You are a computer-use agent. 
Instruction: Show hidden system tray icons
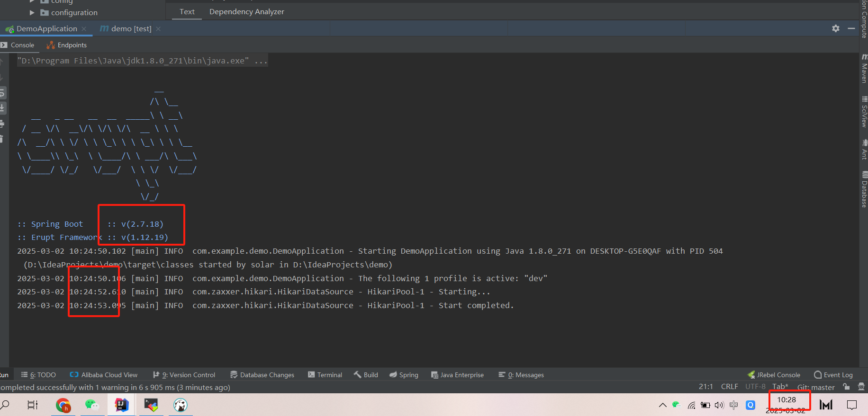[x=663, y=405]
